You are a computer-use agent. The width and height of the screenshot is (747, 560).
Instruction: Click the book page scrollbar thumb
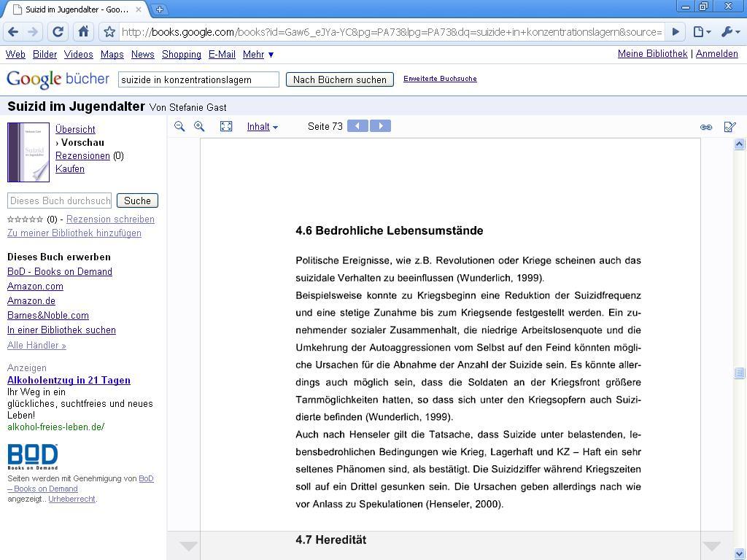(x=740, y=373)
